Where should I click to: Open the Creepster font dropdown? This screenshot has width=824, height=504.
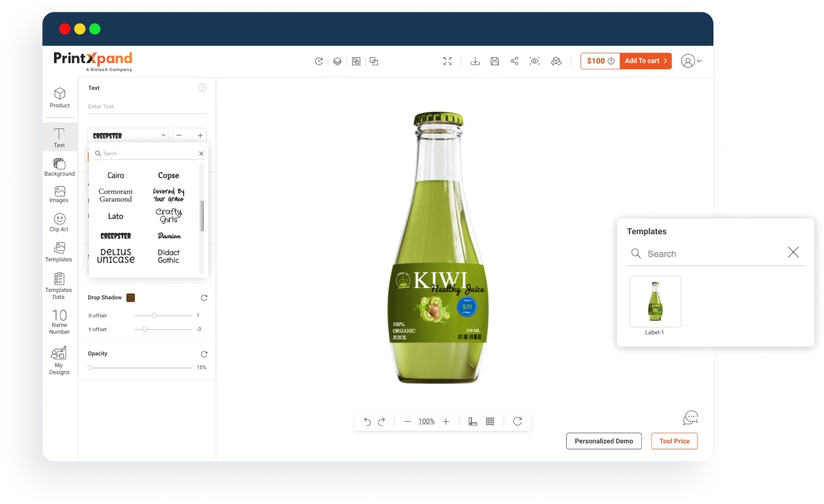pos(128,136)
